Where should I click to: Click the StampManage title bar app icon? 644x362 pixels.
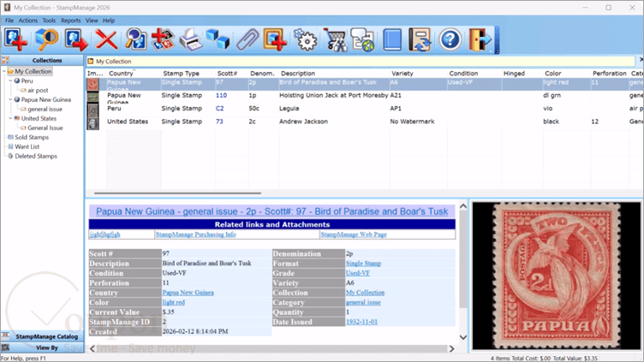(x=7, y=8)
